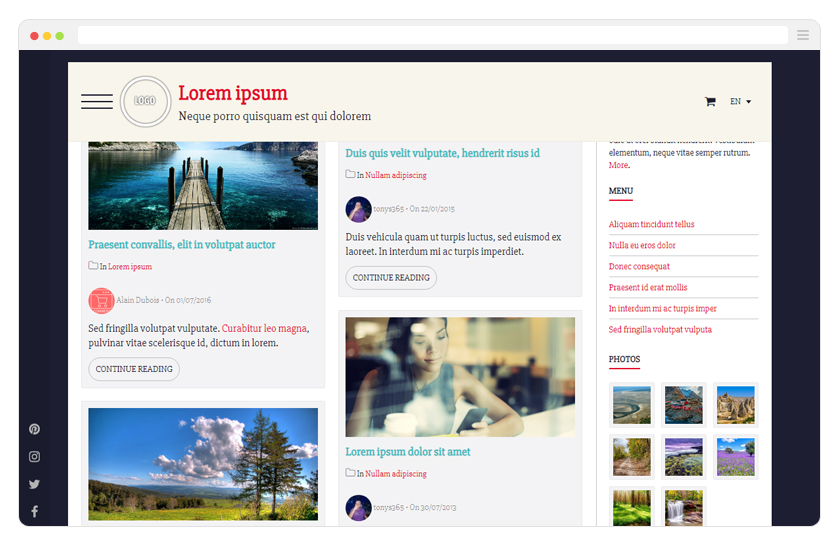840x546 pixels.
Task: Select 'Praesent id erat mollis' menu item
Action: pyautogui.click(x=648, y=287)
